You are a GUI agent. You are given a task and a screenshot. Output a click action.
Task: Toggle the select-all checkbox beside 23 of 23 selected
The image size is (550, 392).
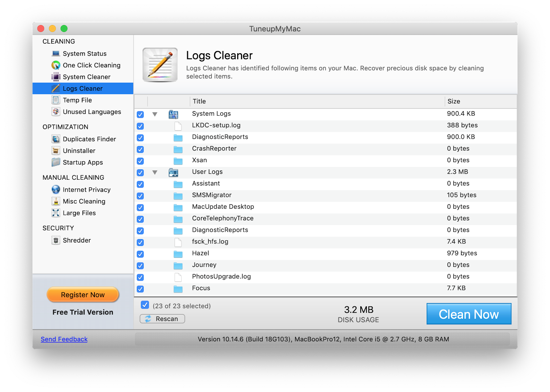145,305
